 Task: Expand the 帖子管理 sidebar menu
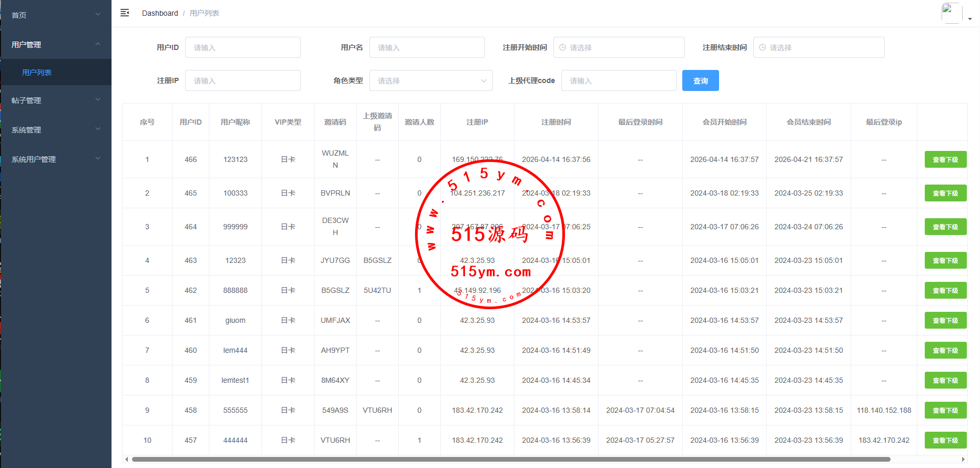[x=55, y=100]
